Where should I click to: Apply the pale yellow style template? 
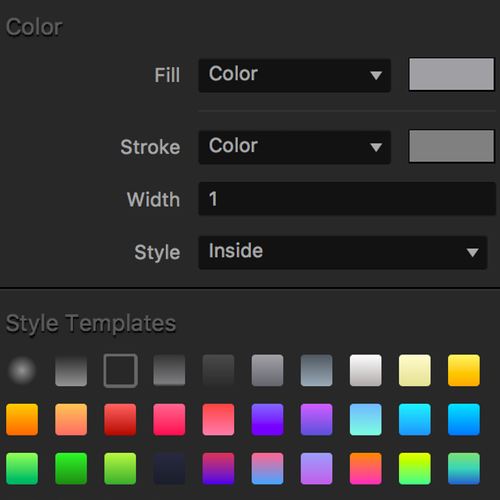click(x=415, y=370)
